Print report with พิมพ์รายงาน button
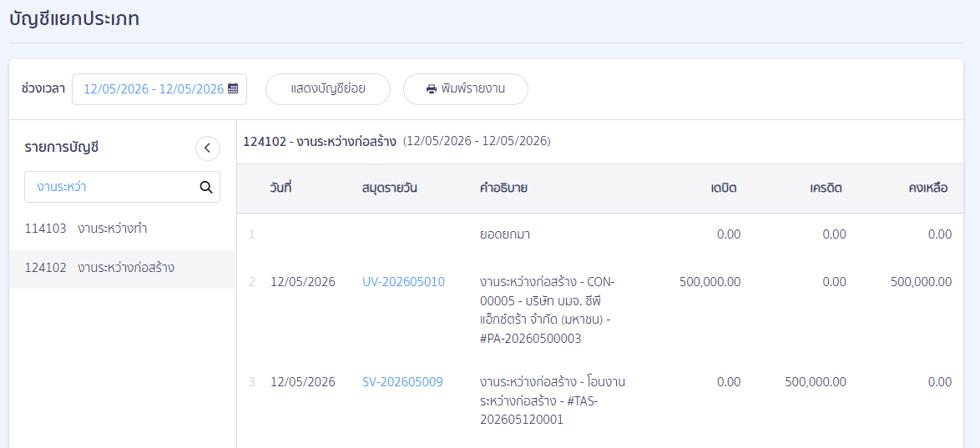Image resolution: width=980 pixels, height=448 pixels. 466,89
